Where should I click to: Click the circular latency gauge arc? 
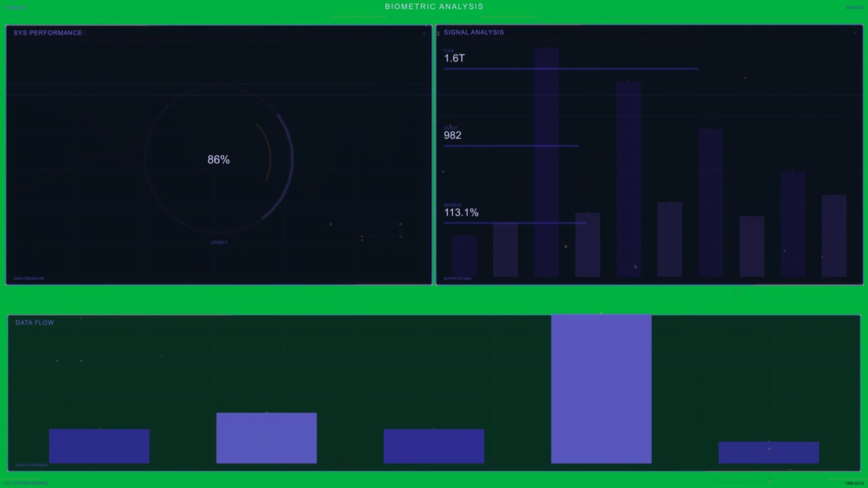(x=218, y=160)
